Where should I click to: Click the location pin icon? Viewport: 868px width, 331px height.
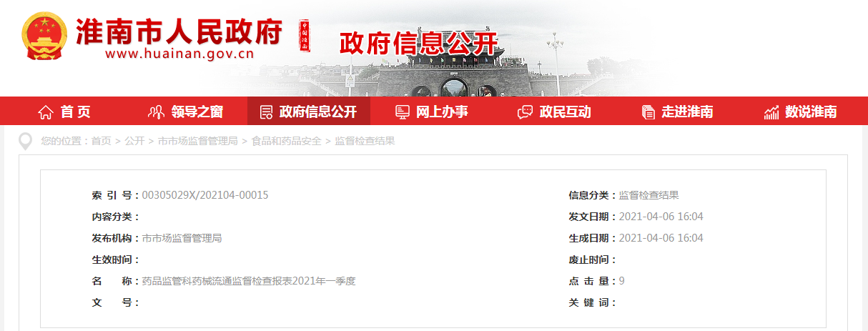(x=26, y=142)
